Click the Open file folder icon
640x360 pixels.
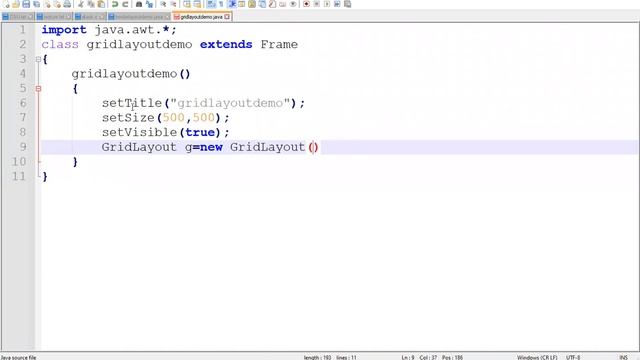[x=16, y=4]
